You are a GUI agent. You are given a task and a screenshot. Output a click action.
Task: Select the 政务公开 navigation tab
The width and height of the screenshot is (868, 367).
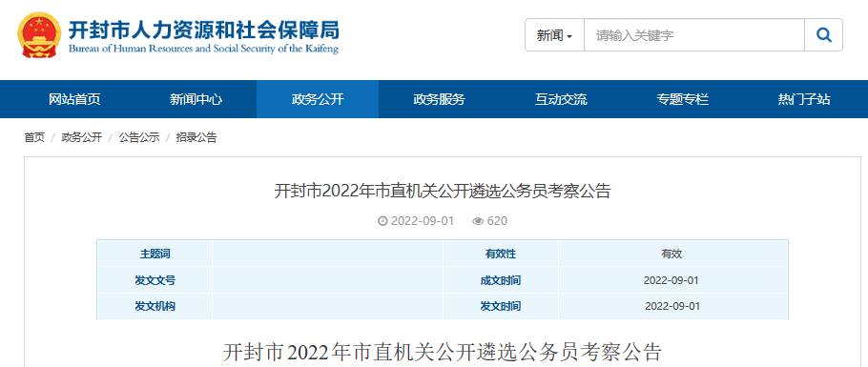click(x=318, y=100)
